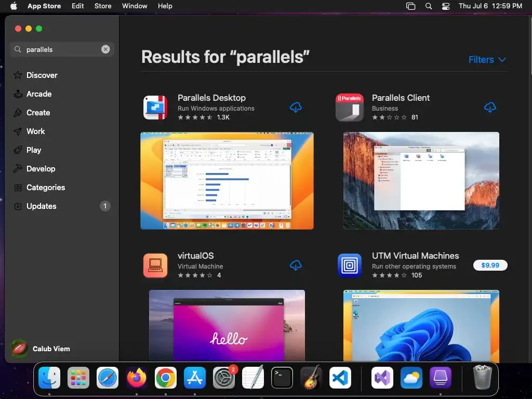The width and height of the screenshot is (532, 399).
Task: Click Parallels Desktop 1.3K star rating
Action: (204, 117)
